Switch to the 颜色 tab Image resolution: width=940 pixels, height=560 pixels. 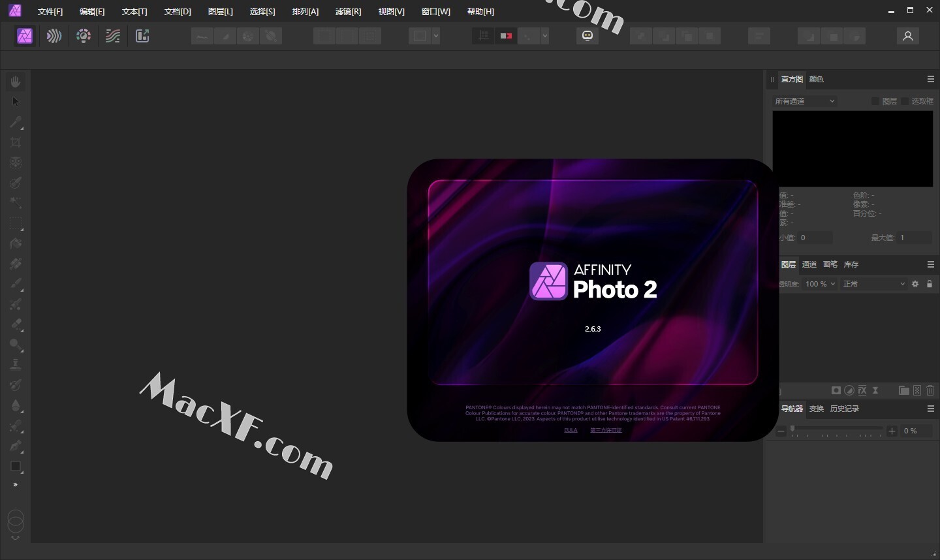click(817, 79)
